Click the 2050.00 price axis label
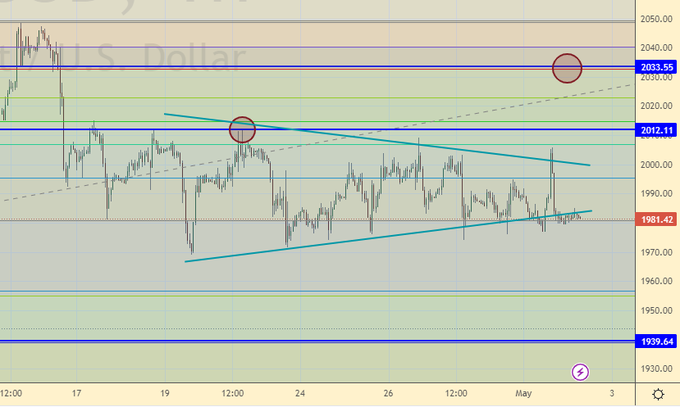The image size is (680, 407). coord(656,19)
